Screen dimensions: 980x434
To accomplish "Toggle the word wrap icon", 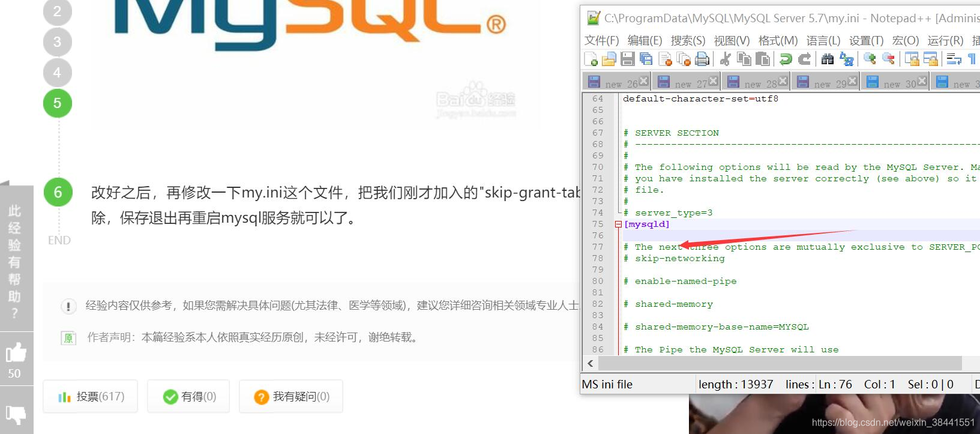I will [954, 59].
